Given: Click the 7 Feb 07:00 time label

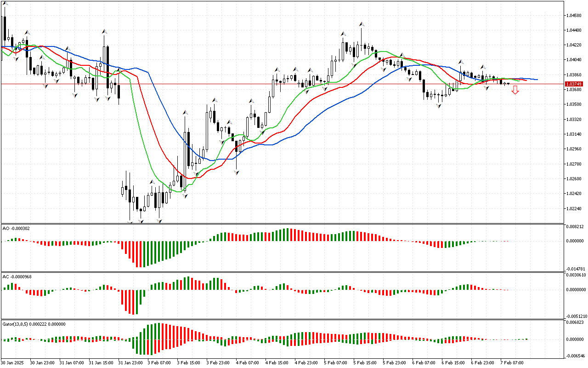Looking at the screenshot, I should tap(512, 362).
